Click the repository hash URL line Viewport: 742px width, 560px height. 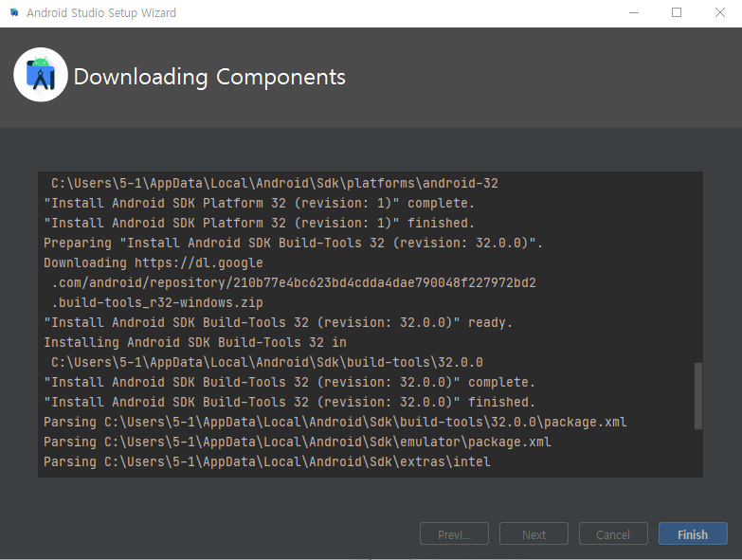tap(294, 282)
